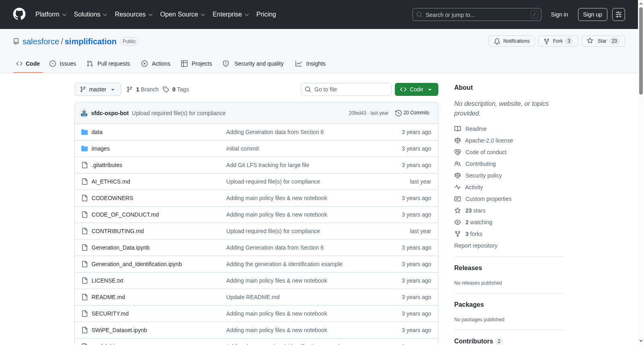Open the 20 Commits history link

[413, 113]
